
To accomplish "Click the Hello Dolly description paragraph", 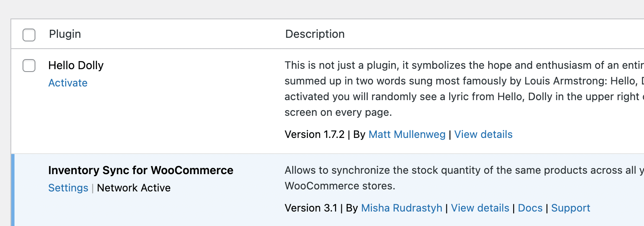I will click(x=464, y=88).
